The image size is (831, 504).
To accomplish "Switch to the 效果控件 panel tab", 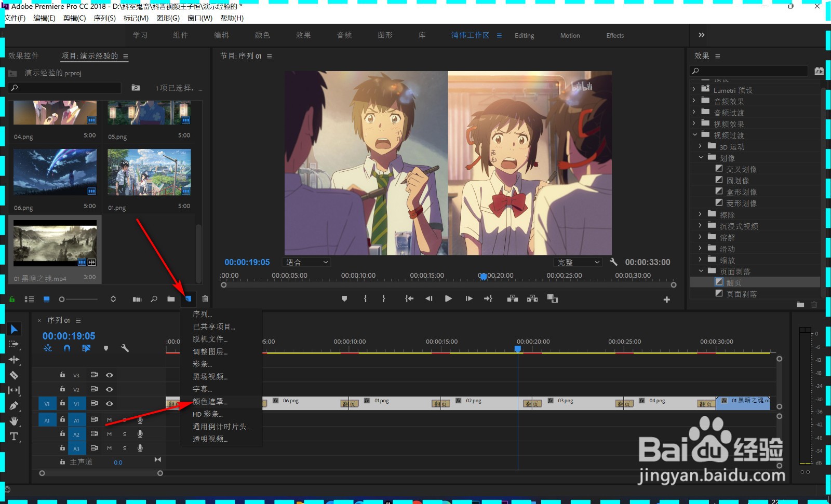I will click(23, 56).
